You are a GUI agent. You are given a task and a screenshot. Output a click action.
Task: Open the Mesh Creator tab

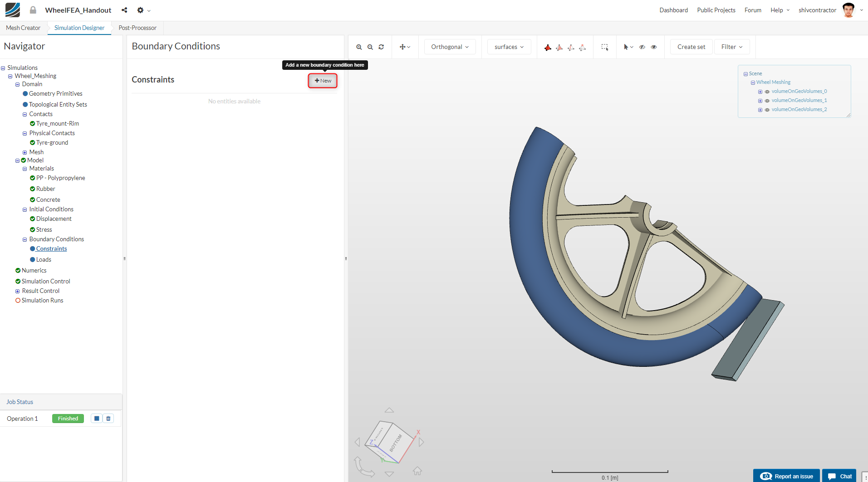(x=23, y=28)
